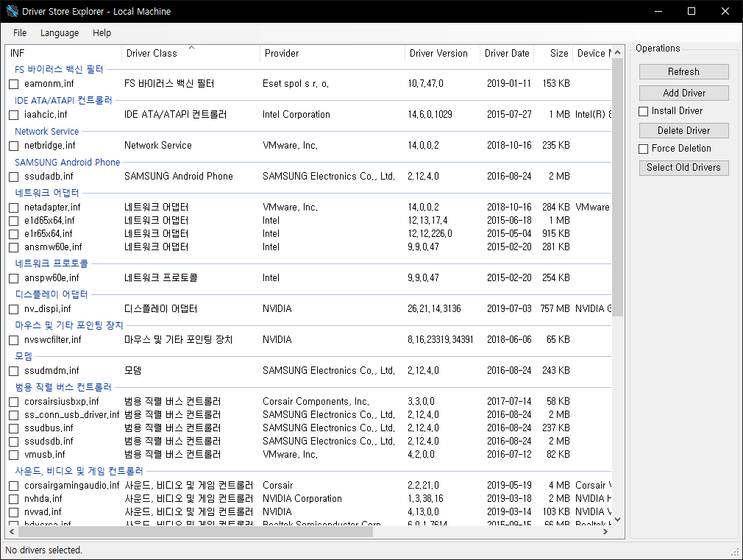
Task: Click the Refresh button
Action: pos(683,71)
